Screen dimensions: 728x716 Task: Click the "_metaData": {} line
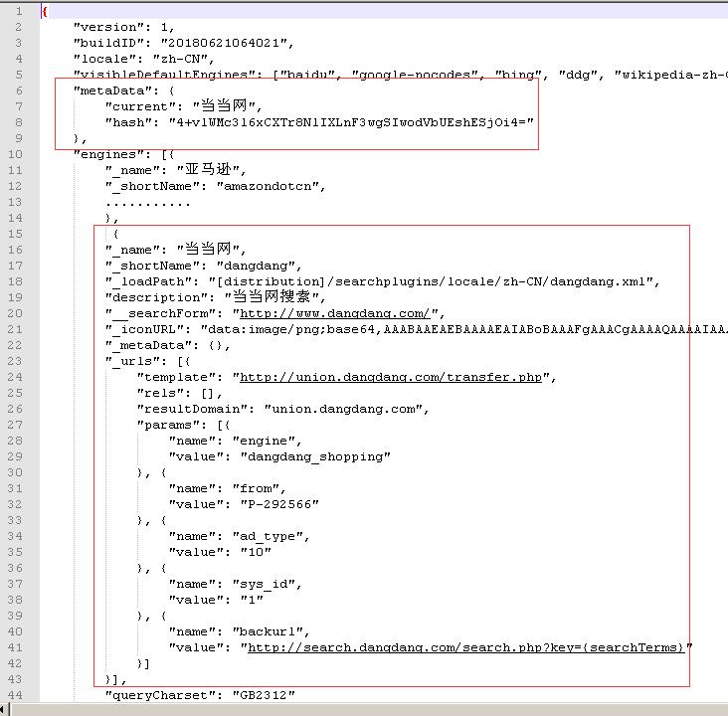click(168, 345)
